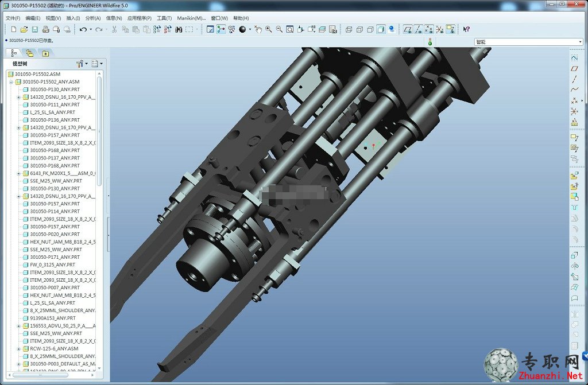Viewport: 588px width, 385px height.
Task: Open the 视图(V) menu
Action: pos(53,18)
